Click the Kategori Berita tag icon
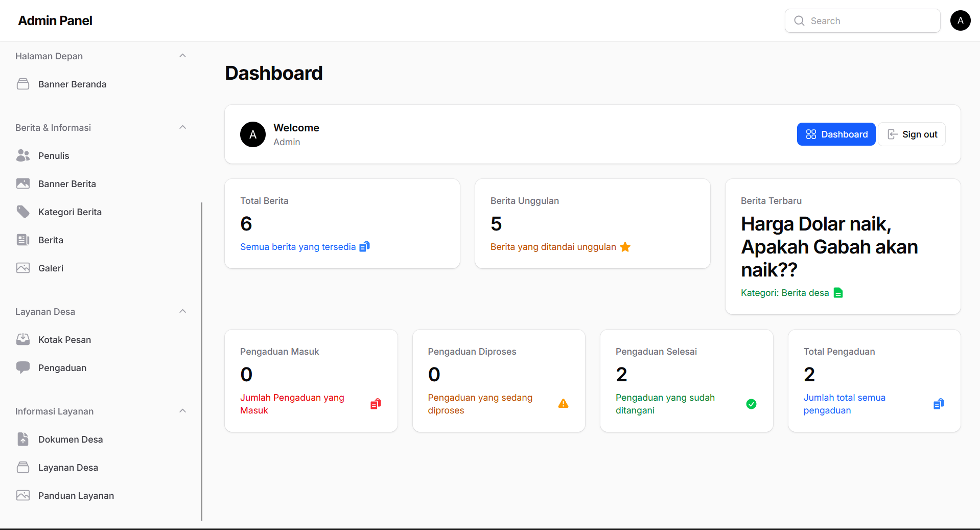This screenshot has height=530, width=980. pyautogui.click(x=23, y=212)
